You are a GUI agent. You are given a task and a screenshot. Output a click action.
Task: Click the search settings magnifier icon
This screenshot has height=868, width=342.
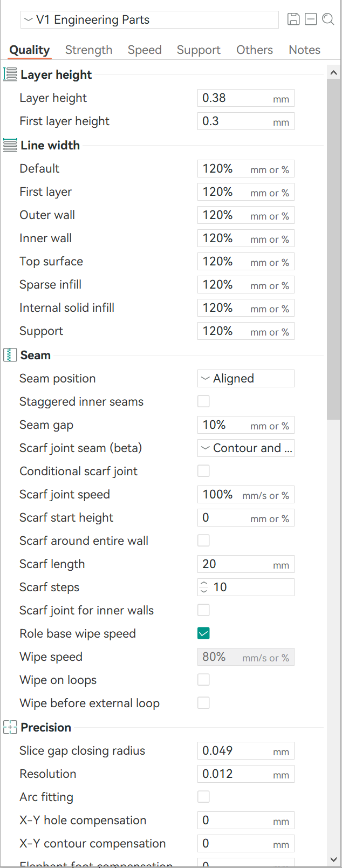(x=328, y=19)
